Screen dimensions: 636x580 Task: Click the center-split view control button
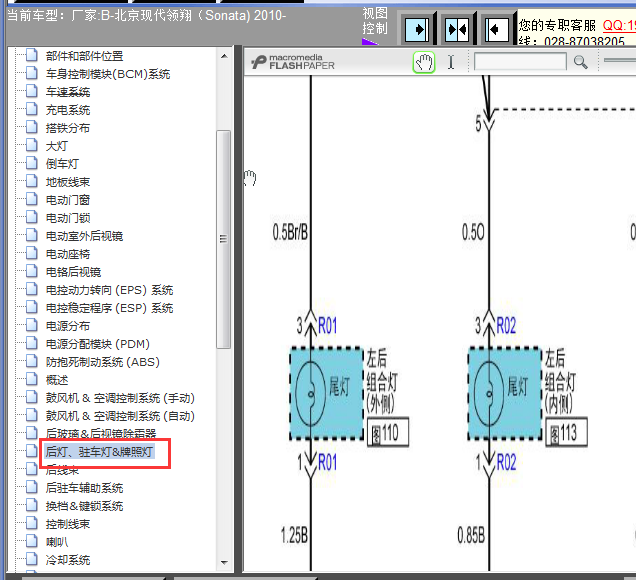457,29
